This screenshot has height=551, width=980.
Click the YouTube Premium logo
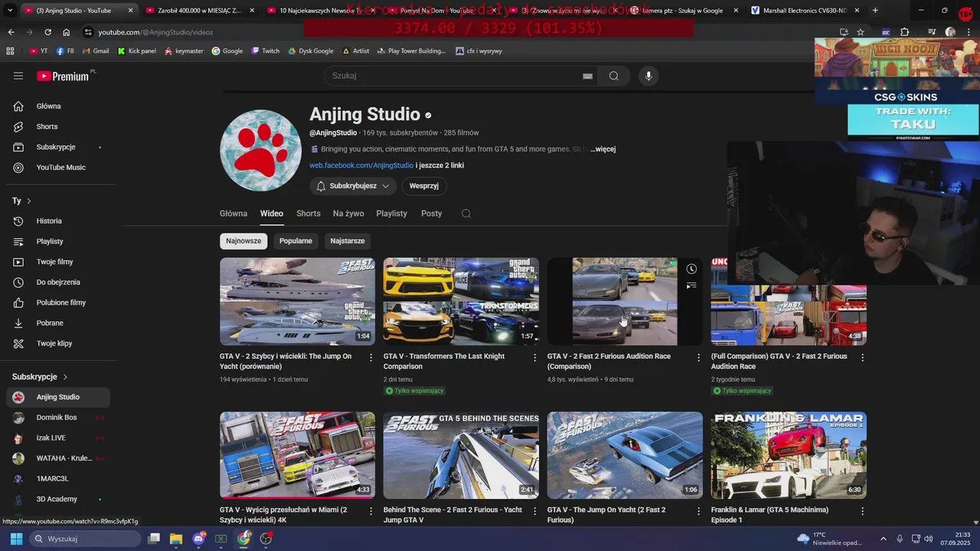pos(63,76)
